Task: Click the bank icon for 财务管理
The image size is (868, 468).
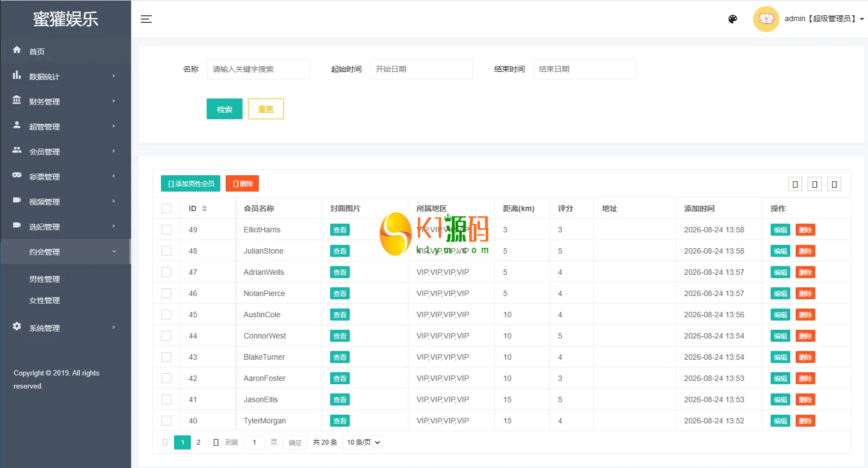Action: tap(17, 100)
